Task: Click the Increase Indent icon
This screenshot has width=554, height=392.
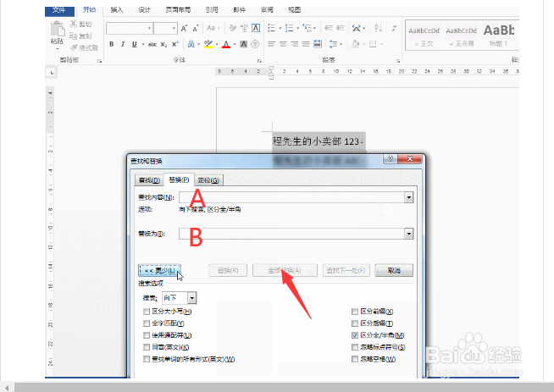Action: (341, 28)
